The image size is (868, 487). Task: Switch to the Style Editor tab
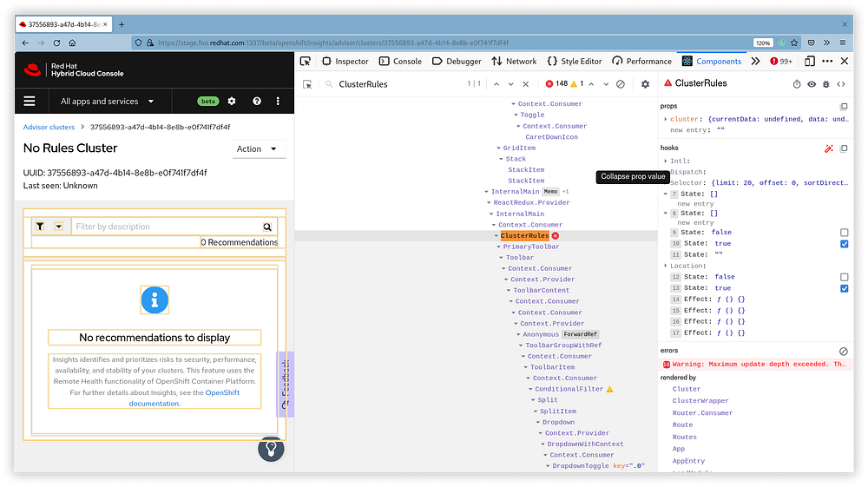click(574, 61)
